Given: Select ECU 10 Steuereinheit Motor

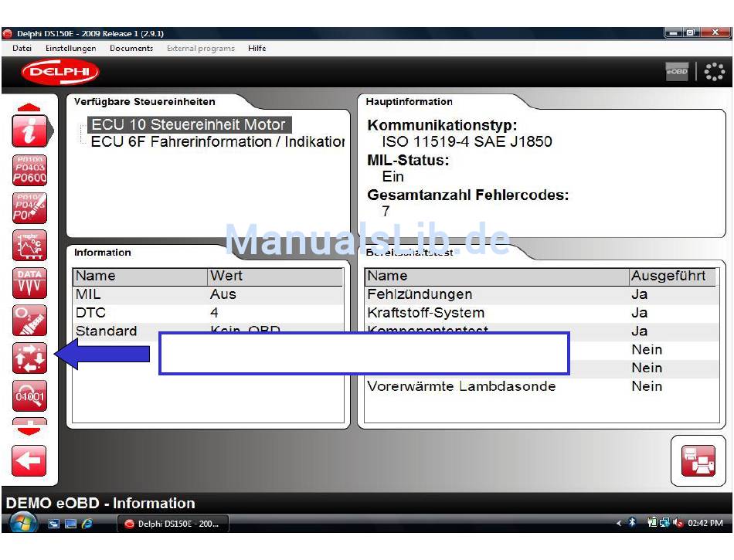Looking at the screenshot, I should (189, 125).
